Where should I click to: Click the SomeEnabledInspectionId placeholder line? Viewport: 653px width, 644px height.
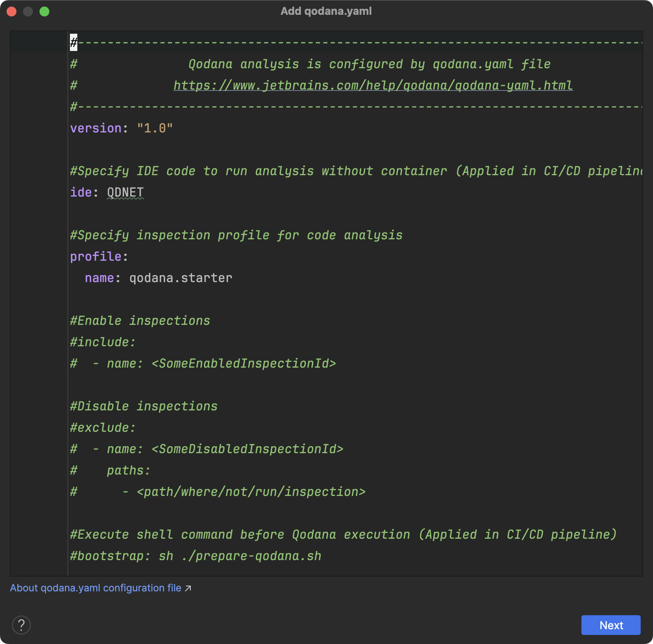coord(203,364)
